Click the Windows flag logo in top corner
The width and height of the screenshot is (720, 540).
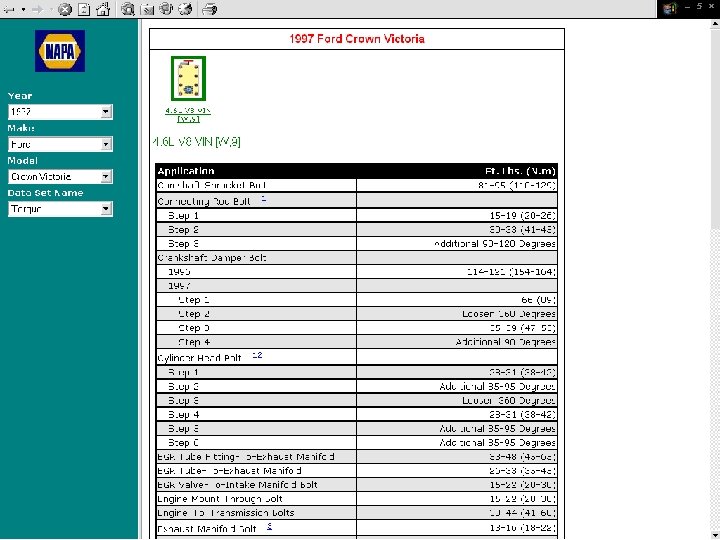(x=670, y=9)
